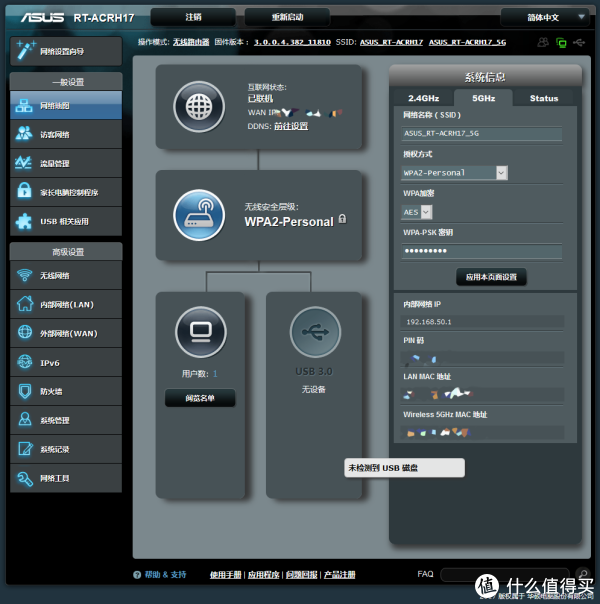Viewport: 600px width, 604px height.
Task: Click the firmware version 3.0.0.4.382_11810 link
Action: 292,42
